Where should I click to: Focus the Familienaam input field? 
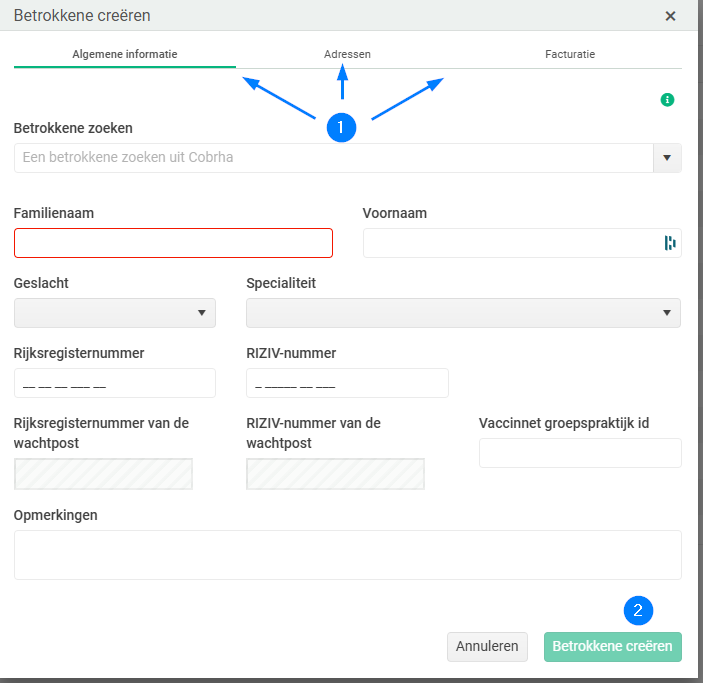tap(173, 243)
